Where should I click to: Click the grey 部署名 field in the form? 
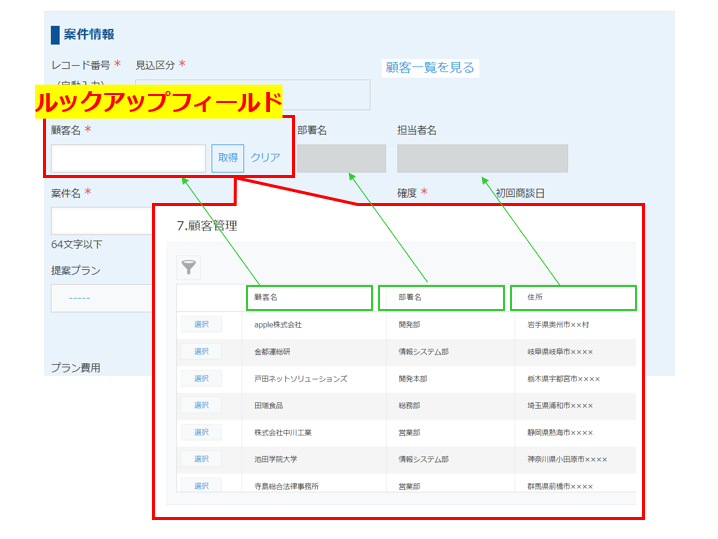[x=342, y=158]
